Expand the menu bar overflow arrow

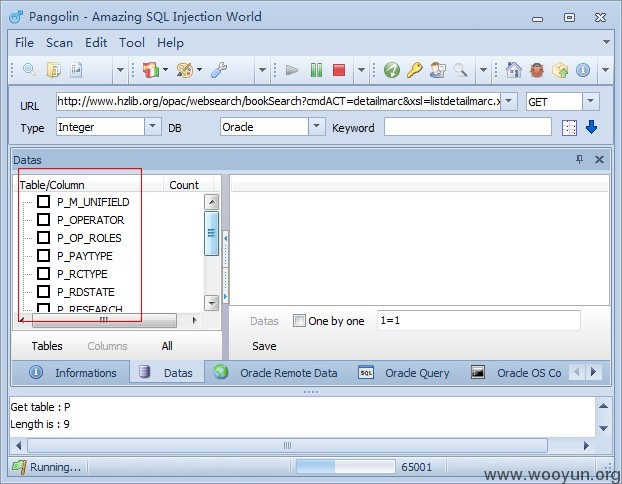606,42
